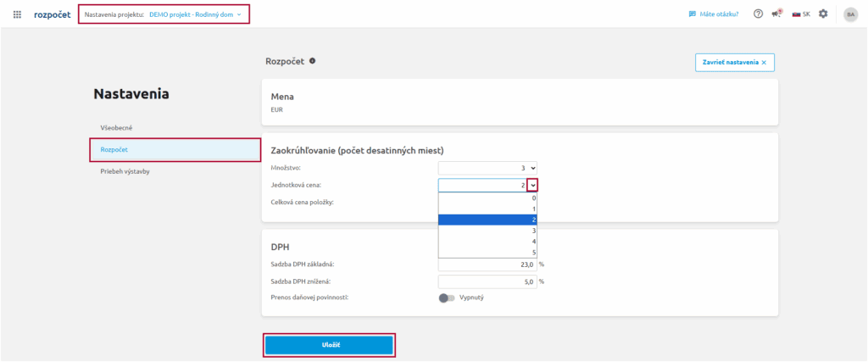Open the Množstvo decimal places dropdown
868x362 pixels.
[487, 169]
